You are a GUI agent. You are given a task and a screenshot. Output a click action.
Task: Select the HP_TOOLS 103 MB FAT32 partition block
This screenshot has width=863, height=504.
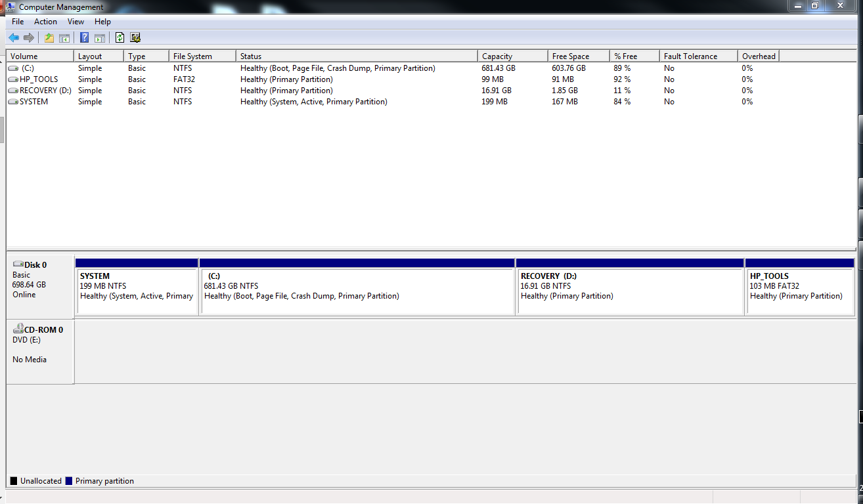point(800,287)
